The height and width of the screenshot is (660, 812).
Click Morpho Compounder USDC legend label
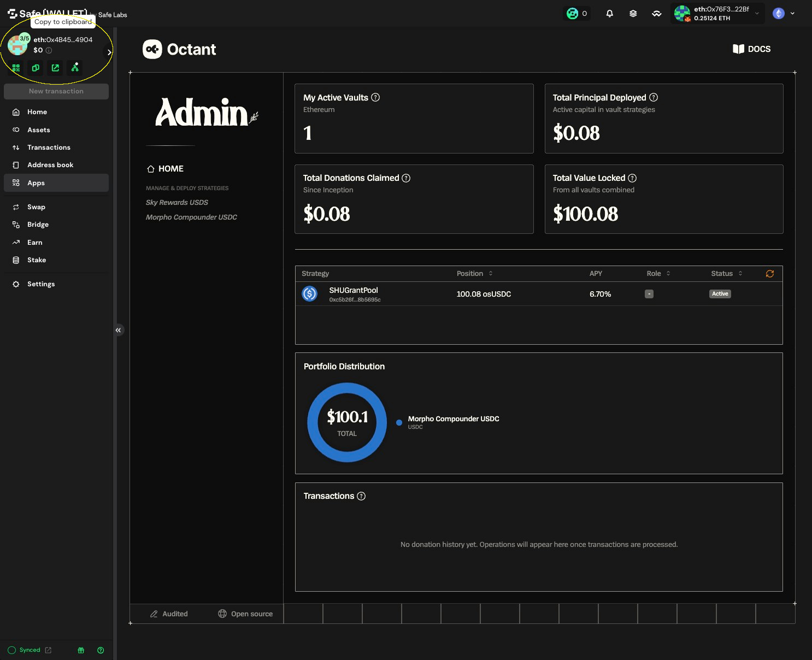[454, 419]
